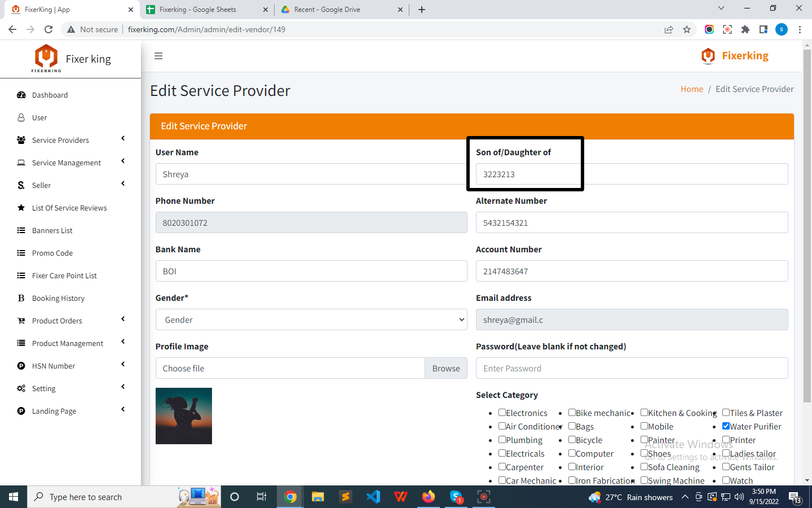812x508 pixels.
Task: Open File Explorer from the taskbar
Action: 318,497
